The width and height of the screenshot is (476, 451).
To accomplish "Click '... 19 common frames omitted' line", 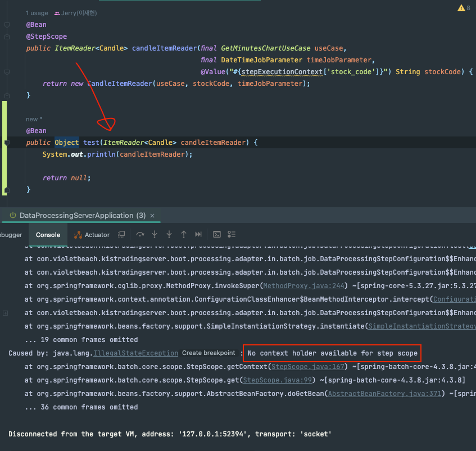I will (81, 340).
